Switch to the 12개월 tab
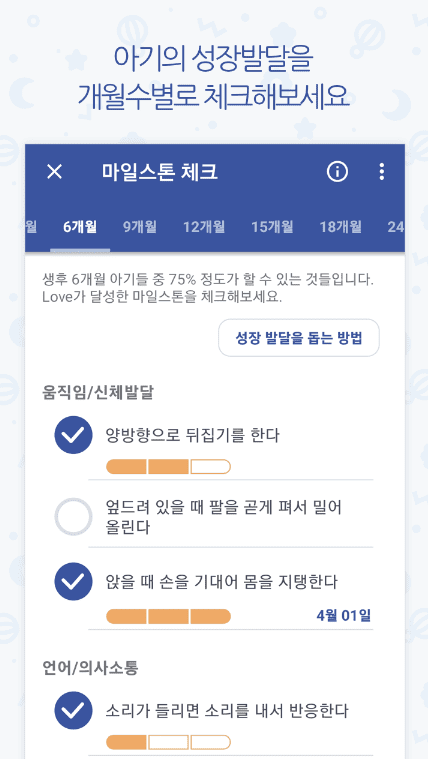 (203, 227)
